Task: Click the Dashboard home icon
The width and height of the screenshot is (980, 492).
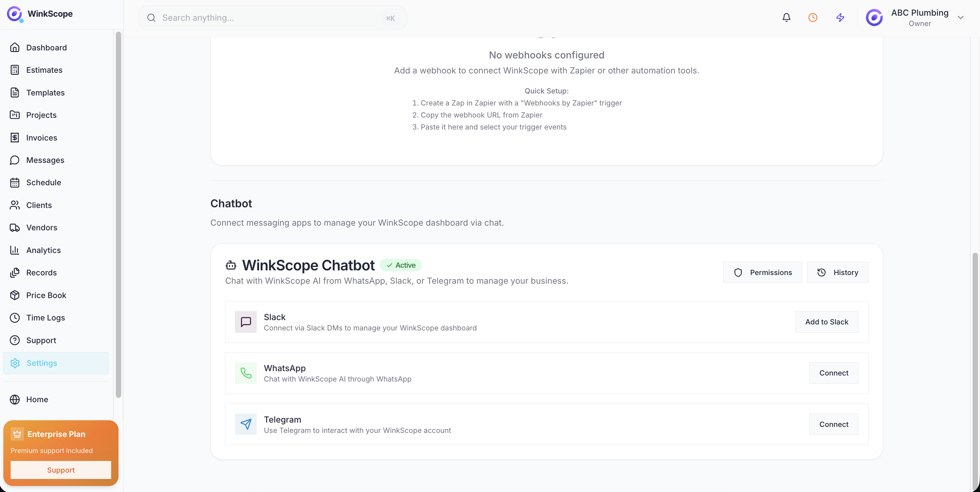Action: point(15,47)
